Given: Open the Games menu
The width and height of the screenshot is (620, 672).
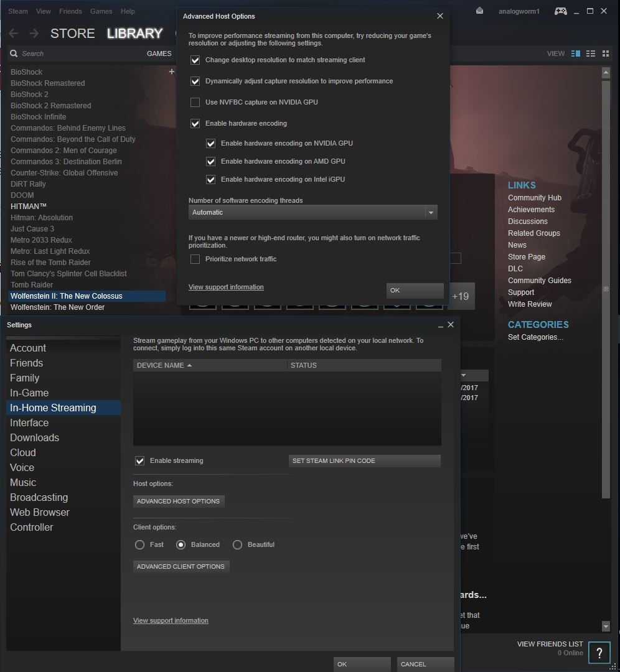Looking at the screenshot, I should pyautogui.click(x=101, y=11).
